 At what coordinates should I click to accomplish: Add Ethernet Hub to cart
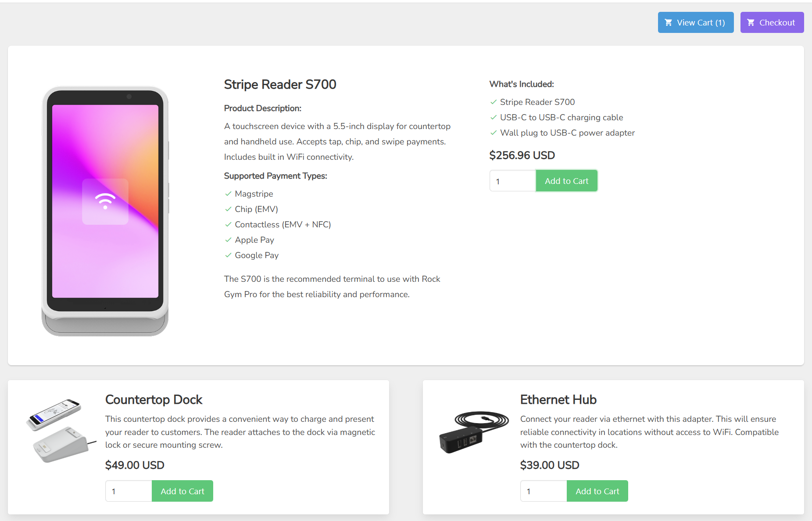tap(597, 491)
